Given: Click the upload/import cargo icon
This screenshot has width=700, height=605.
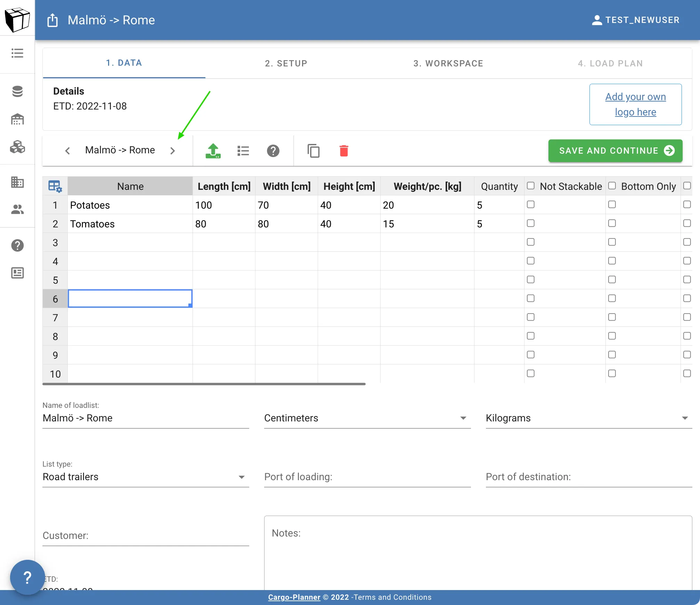Looking at the screenshot, I should coord(212,151).
